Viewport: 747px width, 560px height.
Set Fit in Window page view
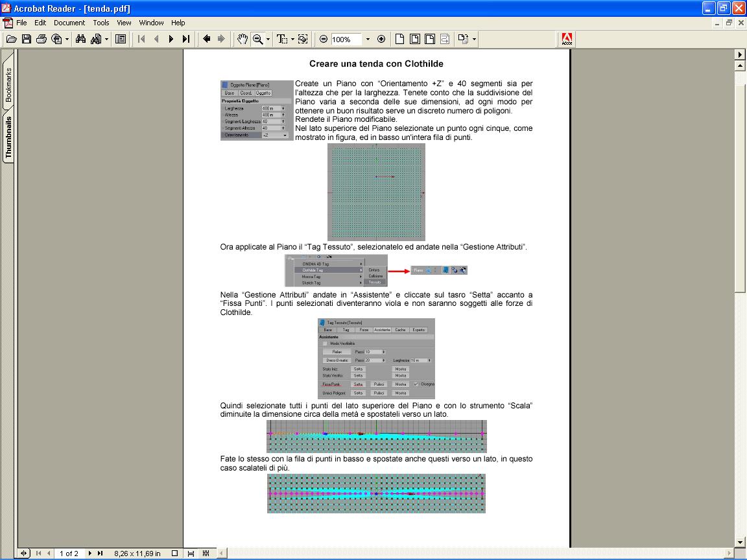click(415, 39)
